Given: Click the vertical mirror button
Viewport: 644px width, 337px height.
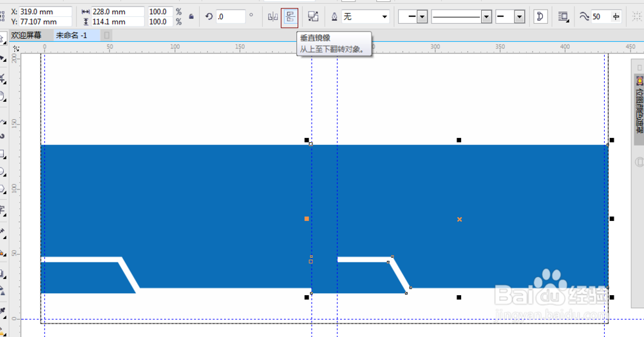Looking at the screenshot, I should point(290,17).
